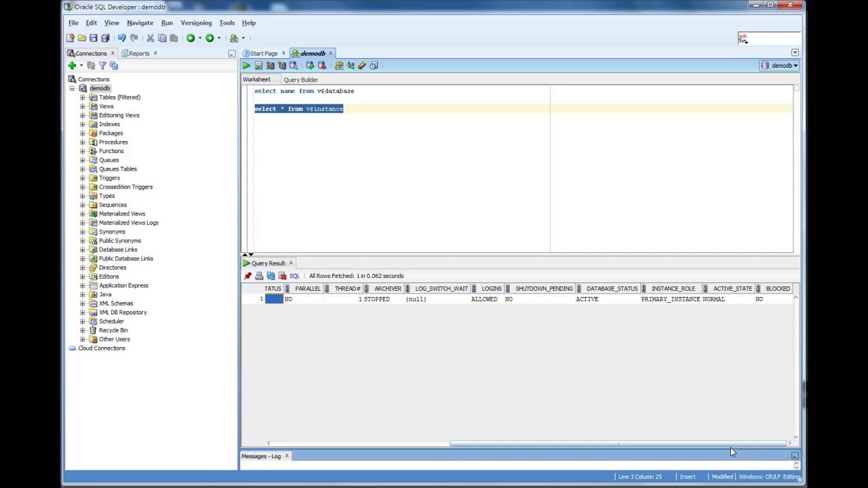Expand the Procedures tree node
The width and height of the screenshot is (868, 488).
83,142
